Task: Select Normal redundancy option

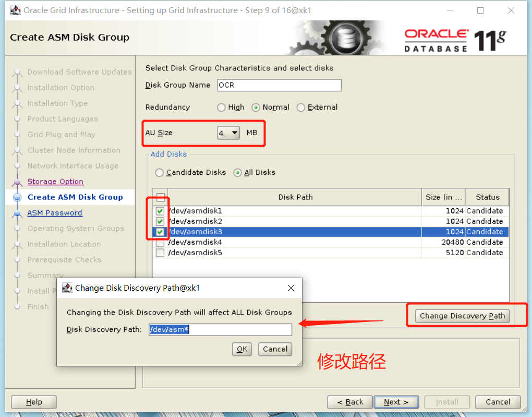Action: 256,108
